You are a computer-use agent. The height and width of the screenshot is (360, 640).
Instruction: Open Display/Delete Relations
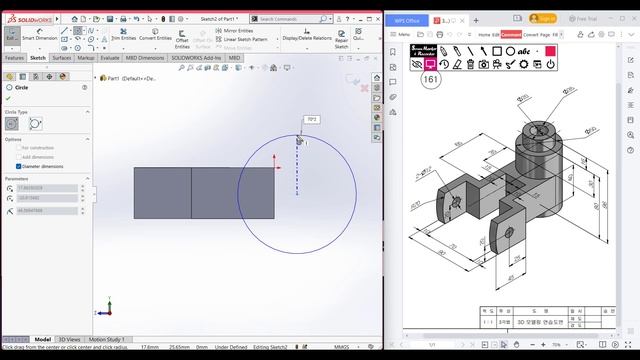click(307, 35)
